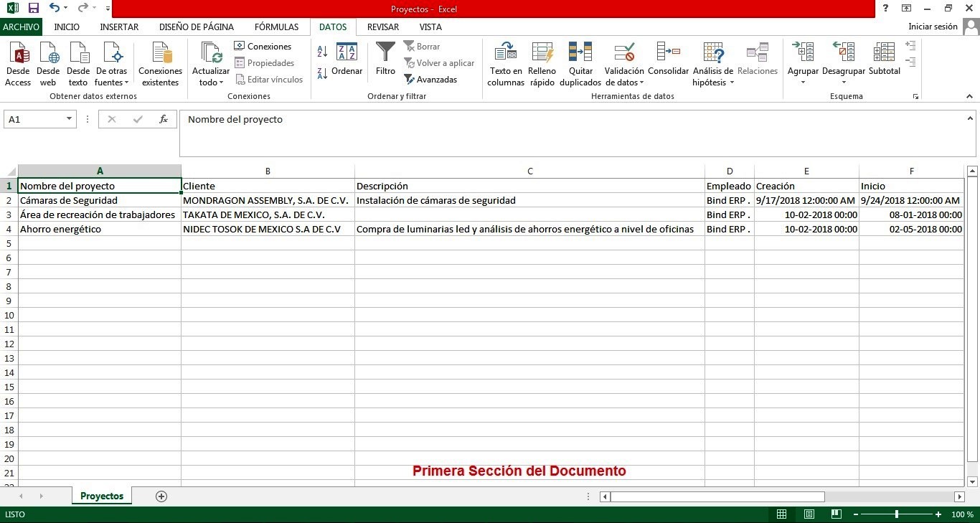
Task: Click the Consolidar icon
Action: pos(668,52)
